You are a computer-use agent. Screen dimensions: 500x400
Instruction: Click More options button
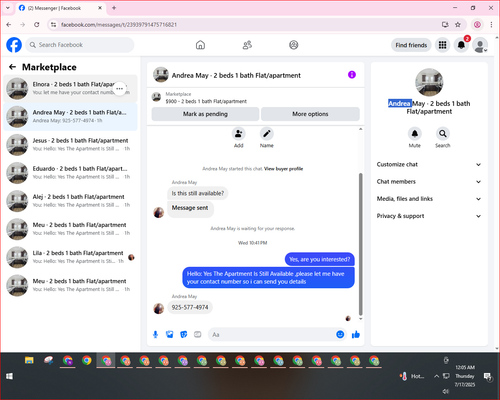coord(310,114)
